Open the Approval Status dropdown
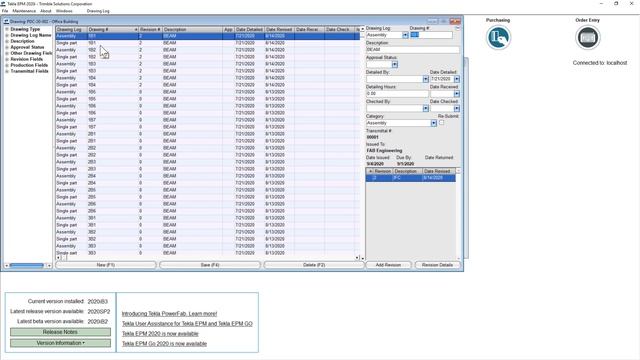 (395, 64)
